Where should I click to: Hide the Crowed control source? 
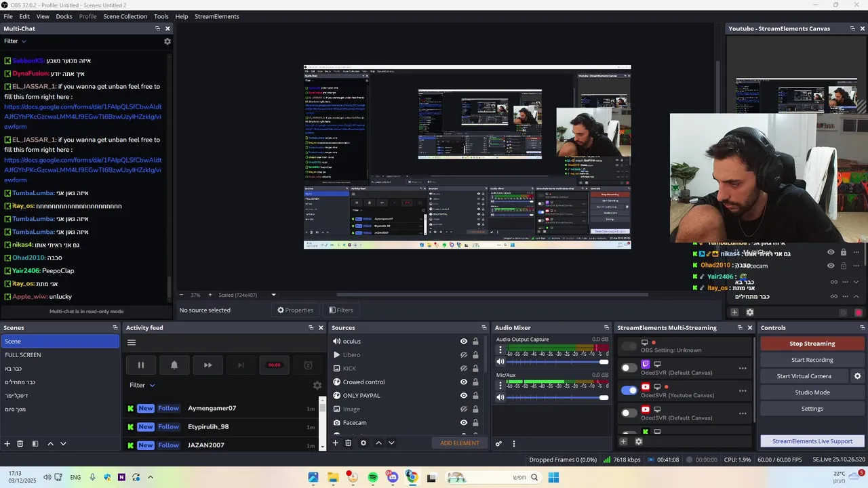pos(464,382)
